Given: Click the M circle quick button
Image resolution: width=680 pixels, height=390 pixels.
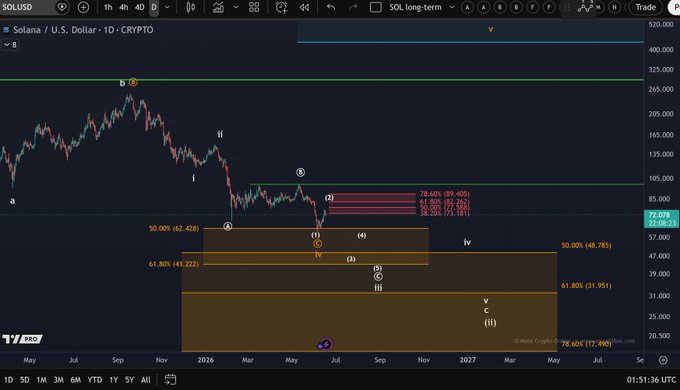Looking at the screenshot, I should 598,7.
